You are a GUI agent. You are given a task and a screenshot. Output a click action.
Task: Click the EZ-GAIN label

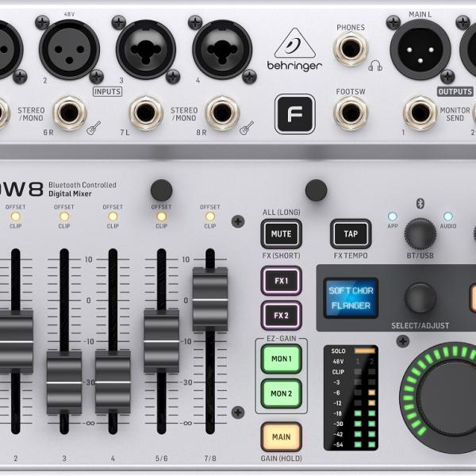tap(281, 339)
